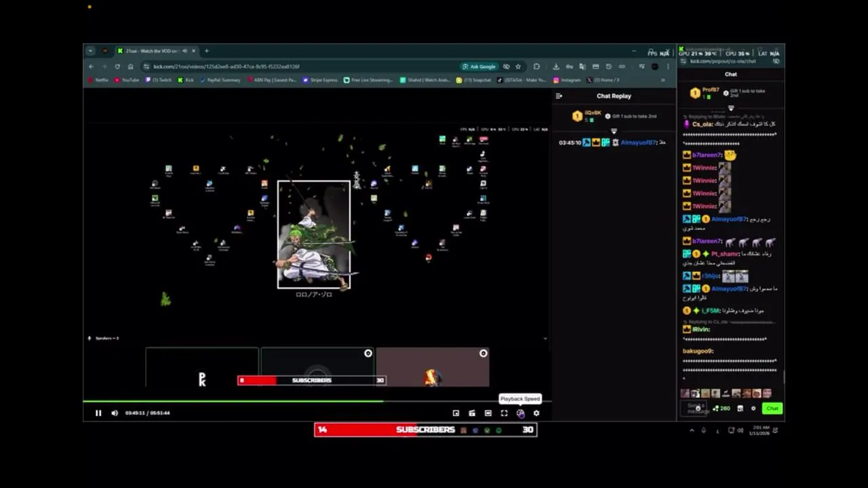Open Pt_shamr username in chat
The height and width of the screenshot is (488, 868).
pyautogui.click(x=726, y=253)
